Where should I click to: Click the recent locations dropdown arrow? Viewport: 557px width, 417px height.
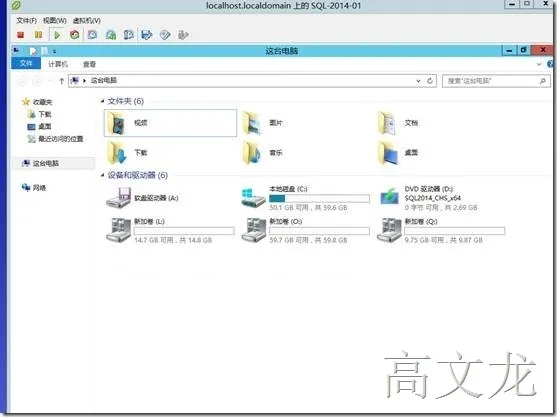pos(50,81)
